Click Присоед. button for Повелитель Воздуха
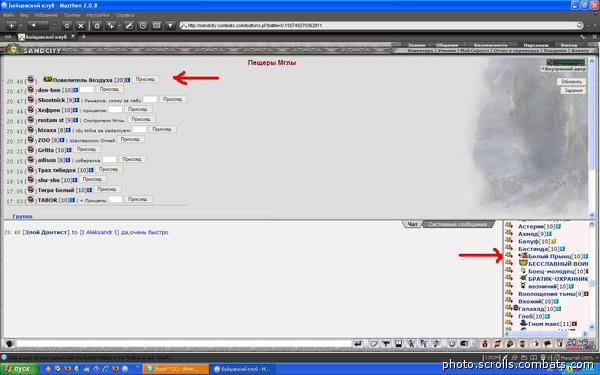 145,79
